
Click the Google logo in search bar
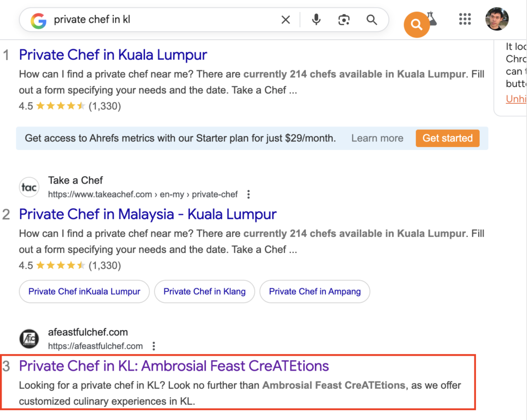coord(38,21)
